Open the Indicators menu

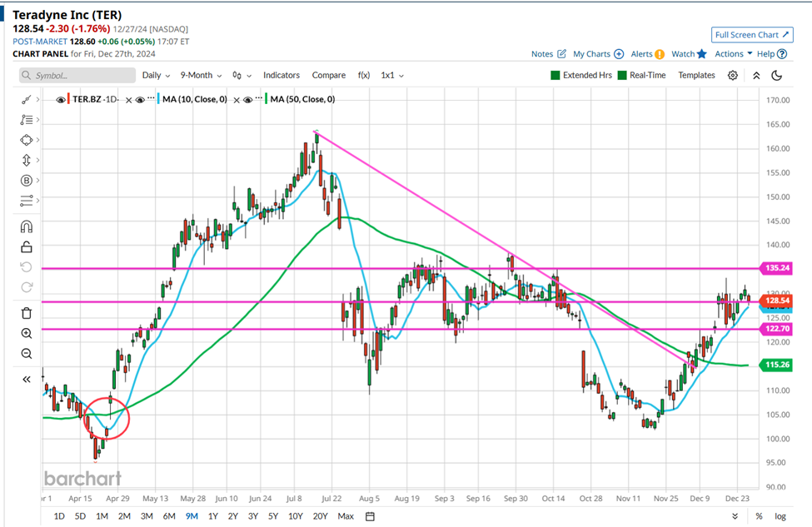coord(281,75)
